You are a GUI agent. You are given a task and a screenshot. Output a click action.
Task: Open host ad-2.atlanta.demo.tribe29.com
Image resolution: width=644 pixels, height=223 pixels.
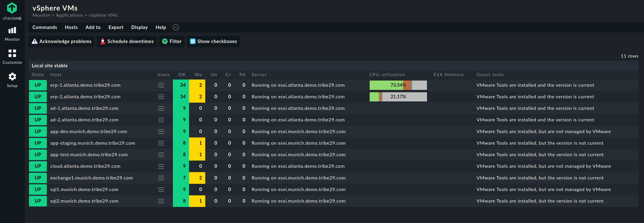pos(84,120)
